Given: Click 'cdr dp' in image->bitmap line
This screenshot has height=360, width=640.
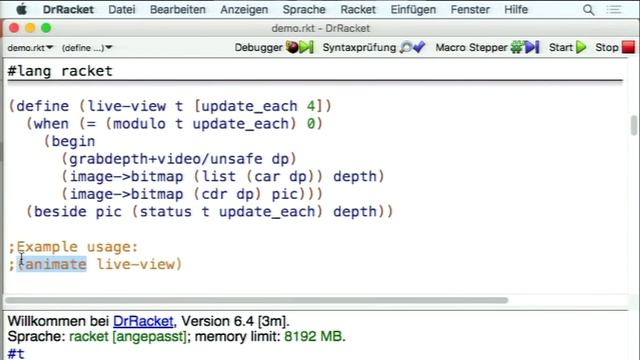Looking at the screenshot, I should 227,194.
